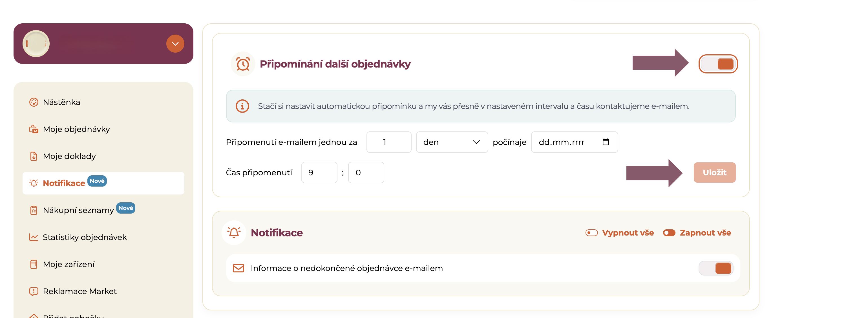Image resolution: width=868 pixels, height=318 pixels.
Task: Click the alarm clock icon beside Připomínání další objednávky
Action: (x=243, y=64)
